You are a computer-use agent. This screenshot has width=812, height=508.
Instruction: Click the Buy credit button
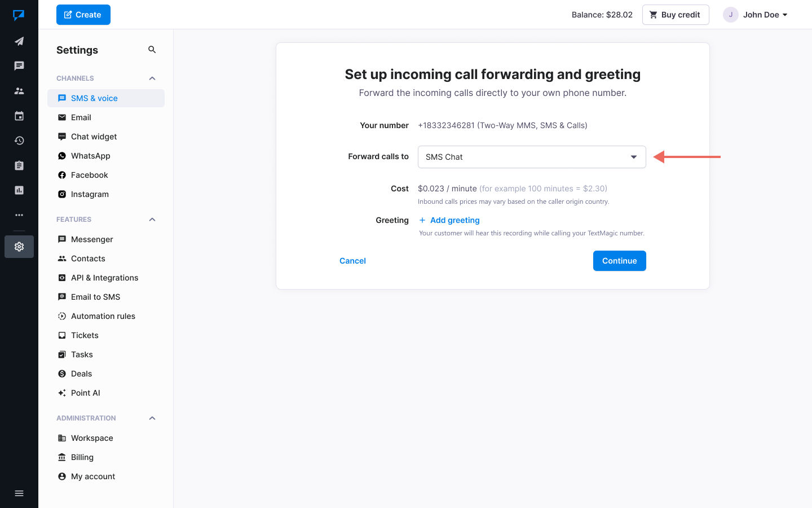point(675,15)
